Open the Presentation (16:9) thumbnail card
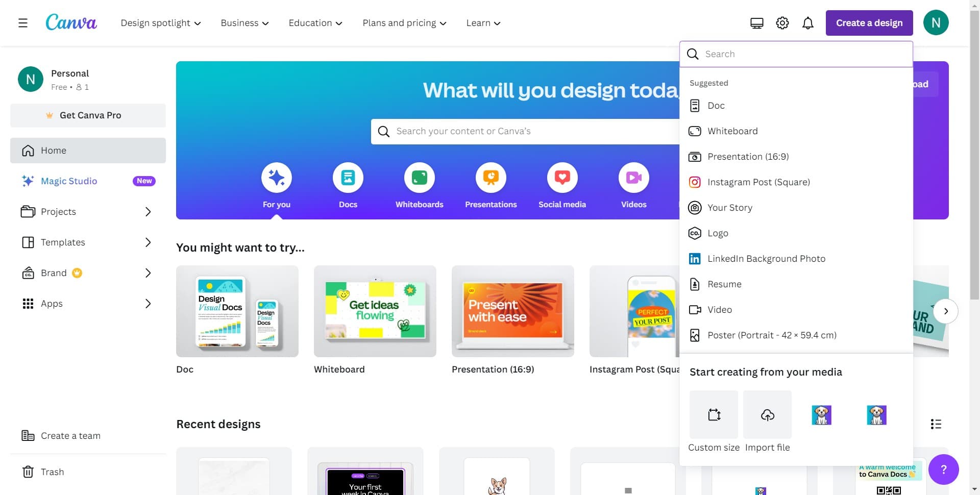The image size is (980, 495). coord(512,311)
